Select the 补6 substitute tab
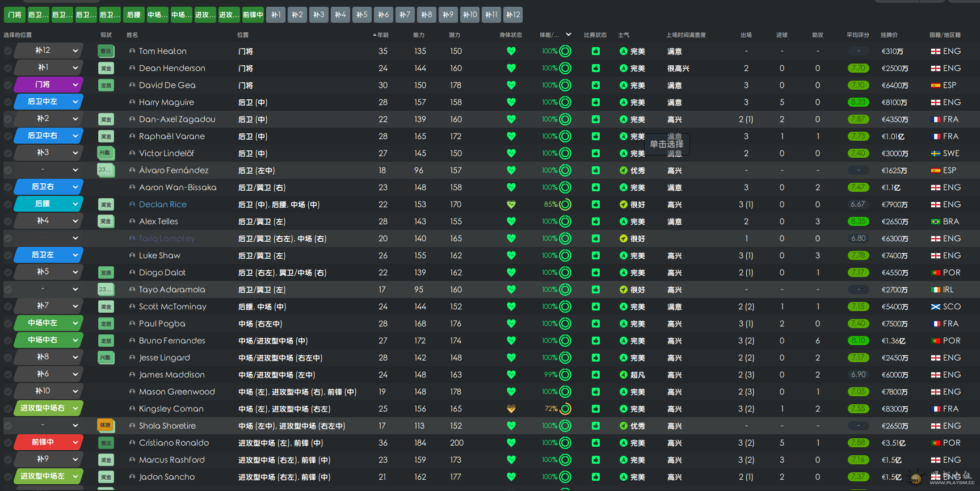Screen dimensions: 980x491 click(x=384, y=15)
